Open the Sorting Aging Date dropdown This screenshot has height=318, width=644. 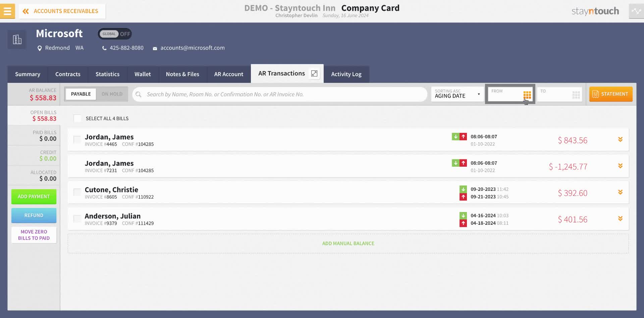click(x=458, y=94)
